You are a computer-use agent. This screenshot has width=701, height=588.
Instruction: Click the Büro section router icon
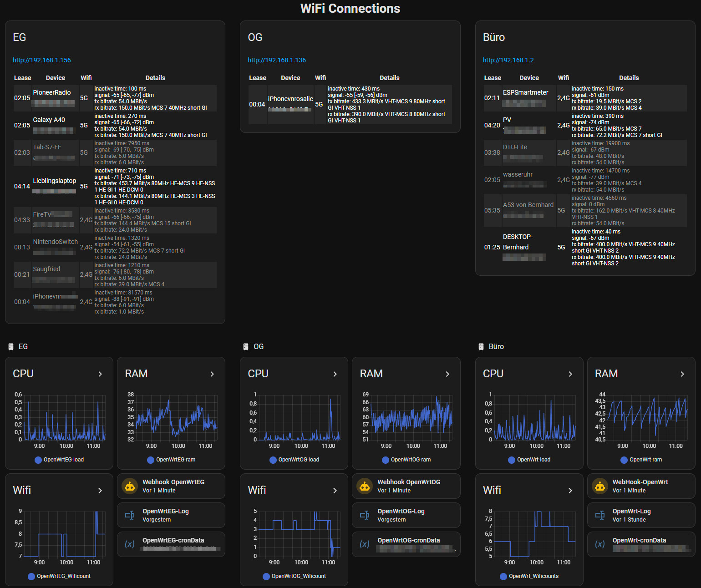[x=481, y=347]
